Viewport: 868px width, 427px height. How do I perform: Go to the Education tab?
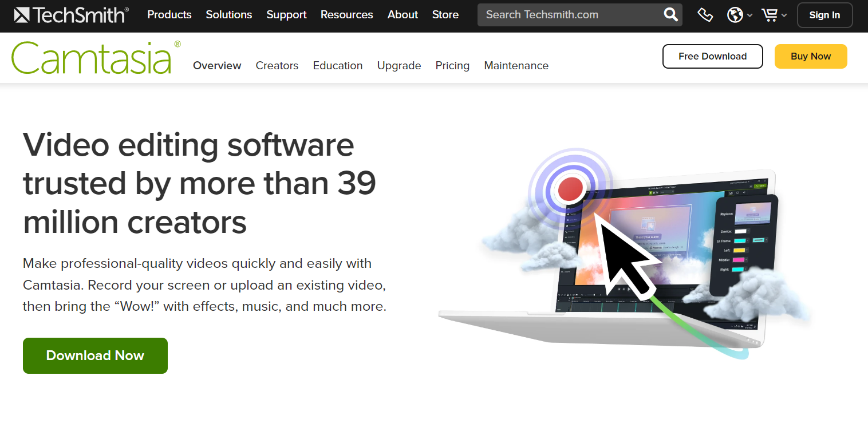coord(338,66)
